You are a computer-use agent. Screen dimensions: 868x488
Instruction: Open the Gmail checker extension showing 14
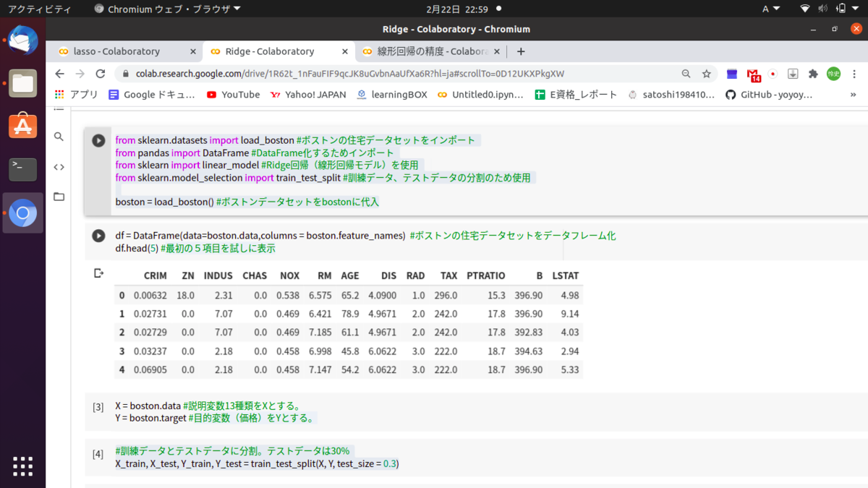754,74
